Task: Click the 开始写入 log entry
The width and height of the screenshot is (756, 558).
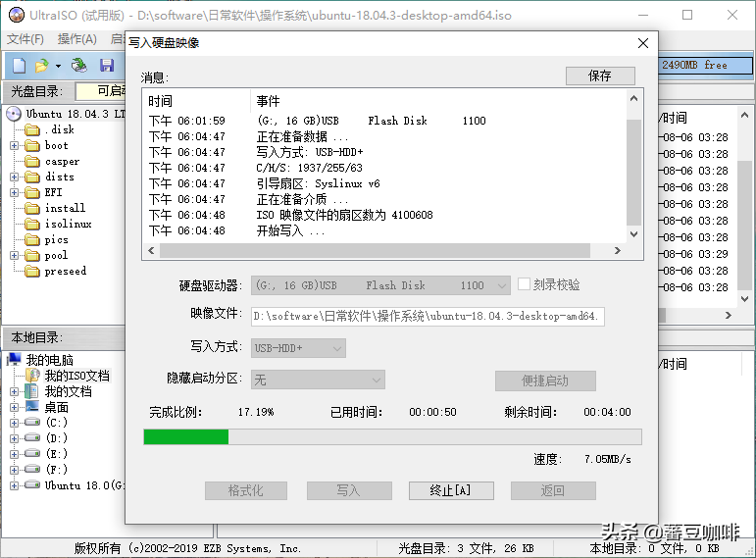Action: (290, 231)
